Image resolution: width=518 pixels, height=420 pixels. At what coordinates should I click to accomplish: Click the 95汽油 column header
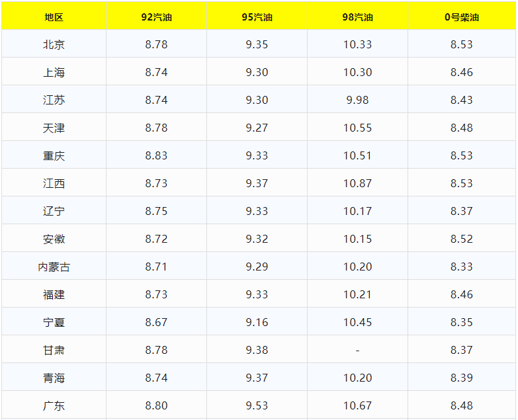click(x=257, y=17)
